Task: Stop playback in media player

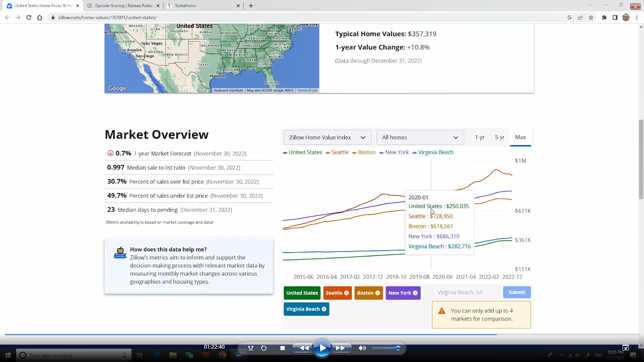Action: point(283,348)
